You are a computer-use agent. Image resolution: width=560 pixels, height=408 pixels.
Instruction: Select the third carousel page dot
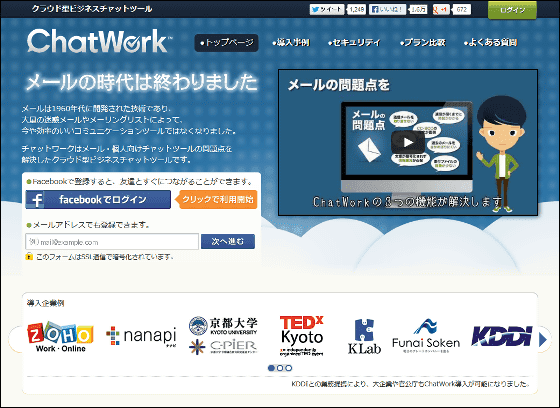click(x=289, y=368)
